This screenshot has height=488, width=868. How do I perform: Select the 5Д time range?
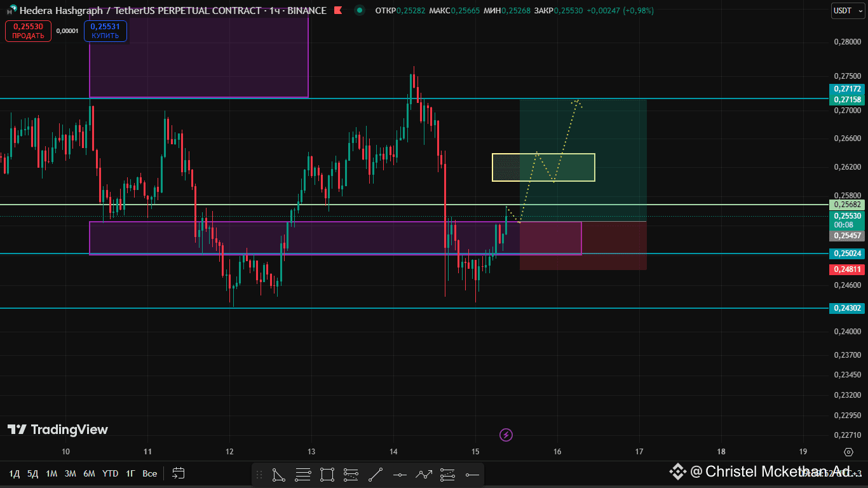[32, 473]
